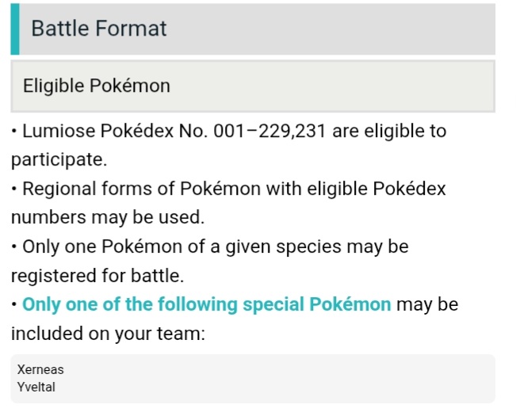Click the bullet point before 'Lumiose'
The height and width of the screenshot is (420, 516).
(x=15, y=131)
